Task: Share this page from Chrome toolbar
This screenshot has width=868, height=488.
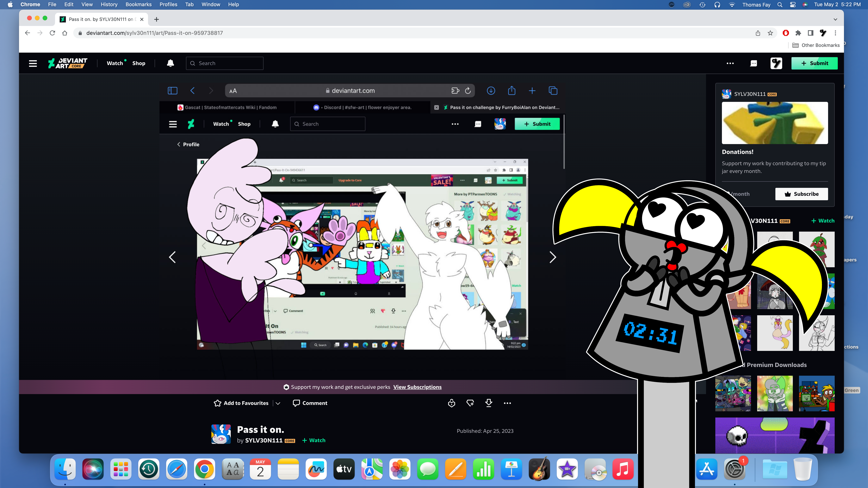Action: coord(758,33)
